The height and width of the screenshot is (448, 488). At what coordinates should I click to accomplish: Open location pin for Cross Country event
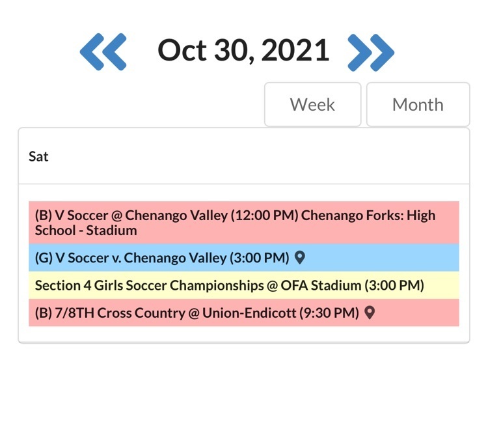(x=370, y=313)
